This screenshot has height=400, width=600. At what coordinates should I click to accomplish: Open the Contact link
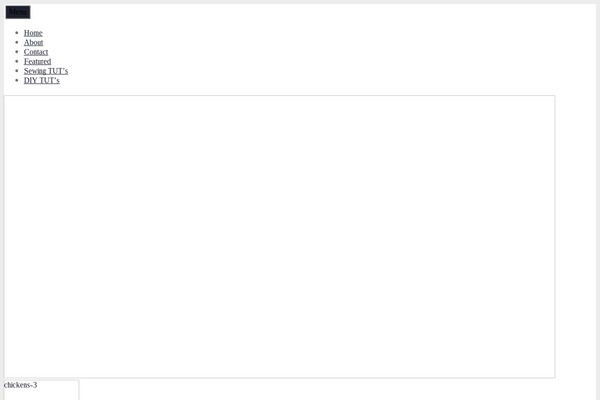pos(36,52)
